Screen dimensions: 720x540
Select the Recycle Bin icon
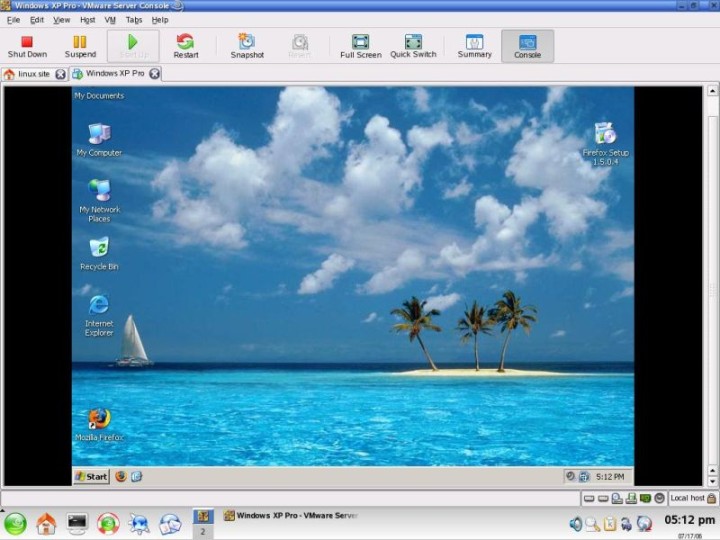pyautogui.click(x=99, y=253)
